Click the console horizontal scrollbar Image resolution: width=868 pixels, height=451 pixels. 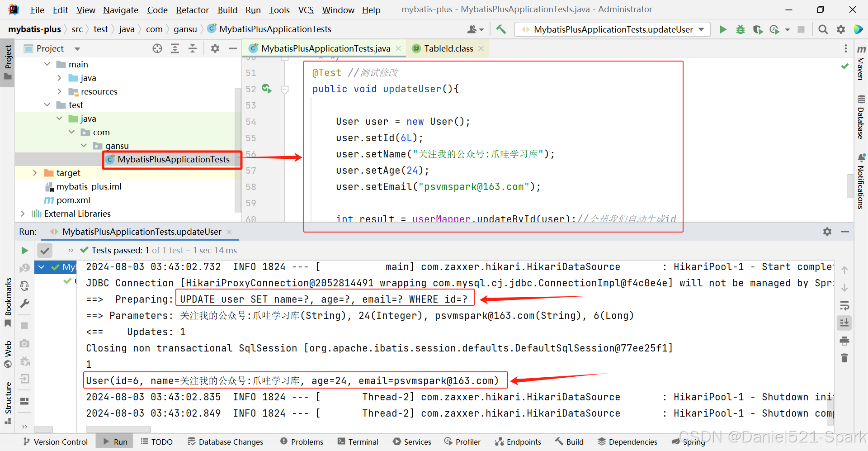click(x=118, y=429)
